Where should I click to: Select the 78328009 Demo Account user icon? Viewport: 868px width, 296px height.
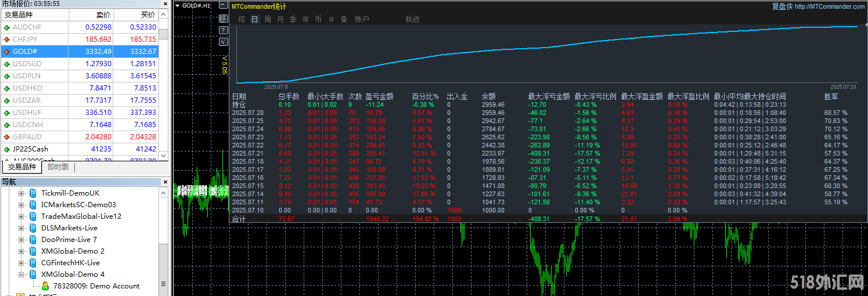(x=45, y=286)
